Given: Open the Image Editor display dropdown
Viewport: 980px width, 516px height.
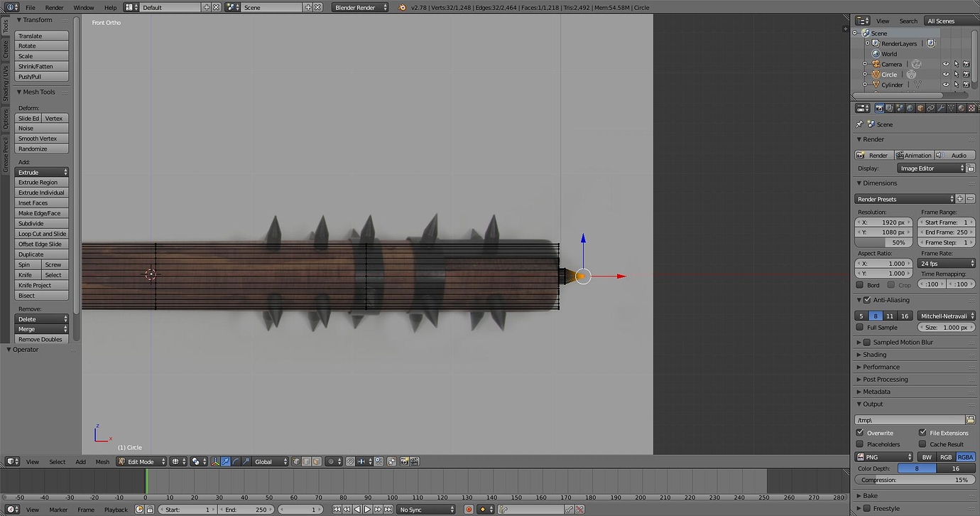Looking at the screenshot, I should (931, 168).
